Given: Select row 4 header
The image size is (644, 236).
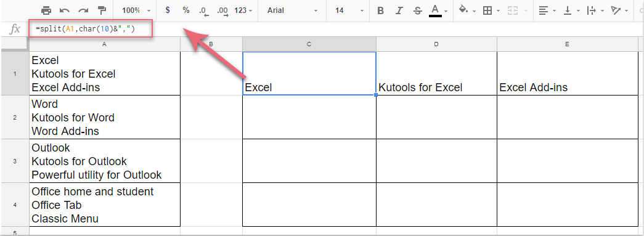Looking at the screenshot, I should coord(15,205).
